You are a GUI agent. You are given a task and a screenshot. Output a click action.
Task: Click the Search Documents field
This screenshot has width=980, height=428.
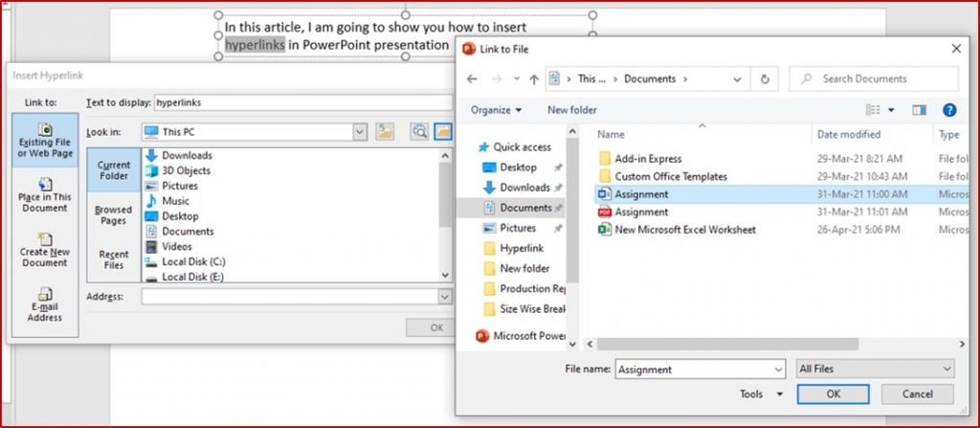(x=873, y=79)
